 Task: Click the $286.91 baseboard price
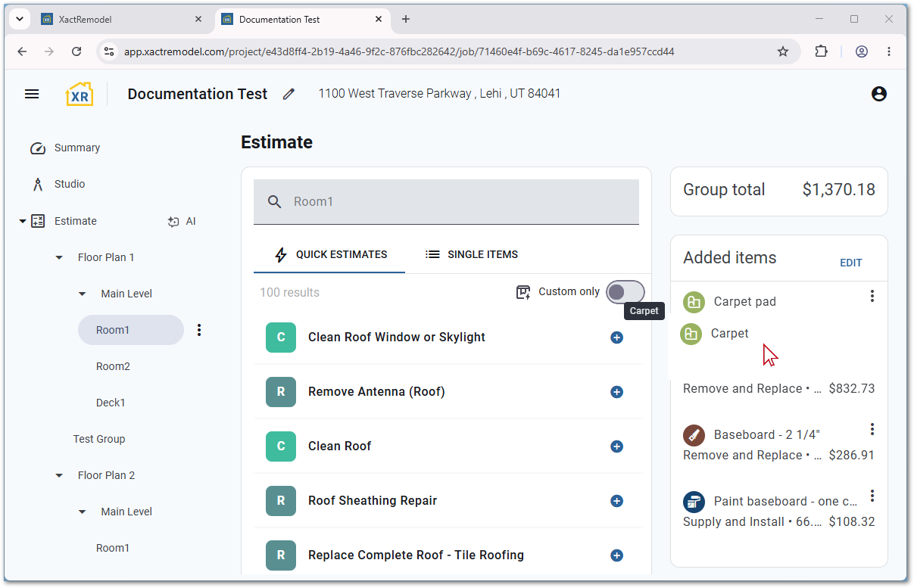pos(852,456)
